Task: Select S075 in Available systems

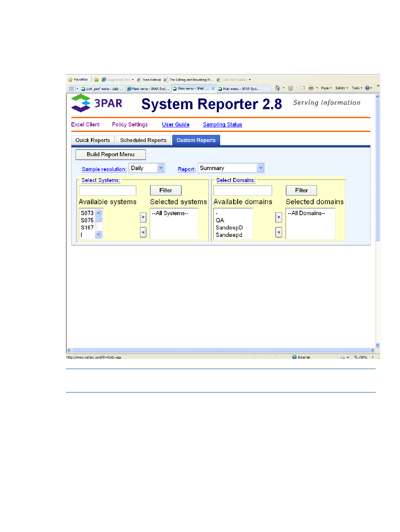Action: [x=87, y=220]
